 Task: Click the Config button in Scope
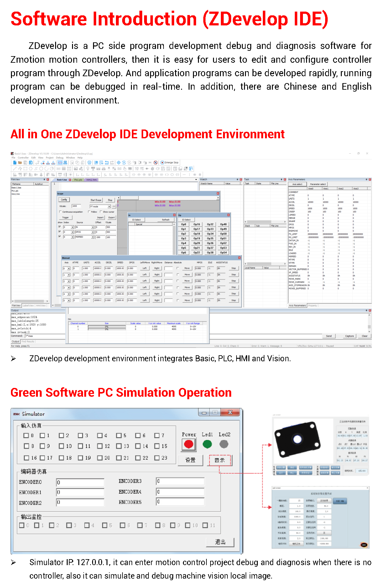pos(64,200)
